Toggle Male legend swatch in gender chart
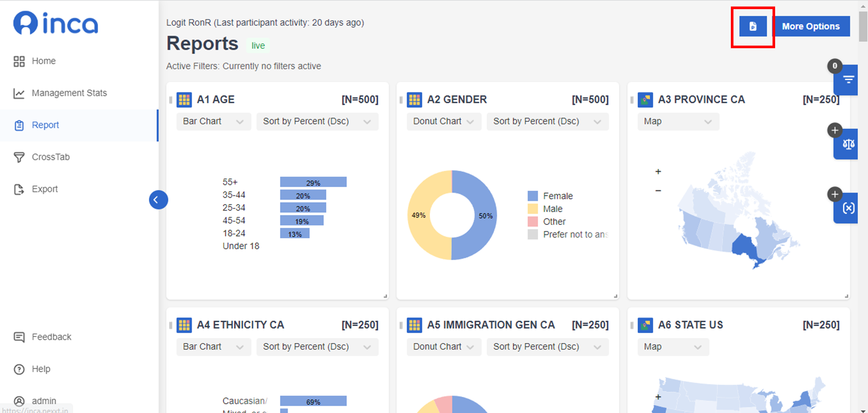This screenshot has width=868, height=413. coord(533,209)
